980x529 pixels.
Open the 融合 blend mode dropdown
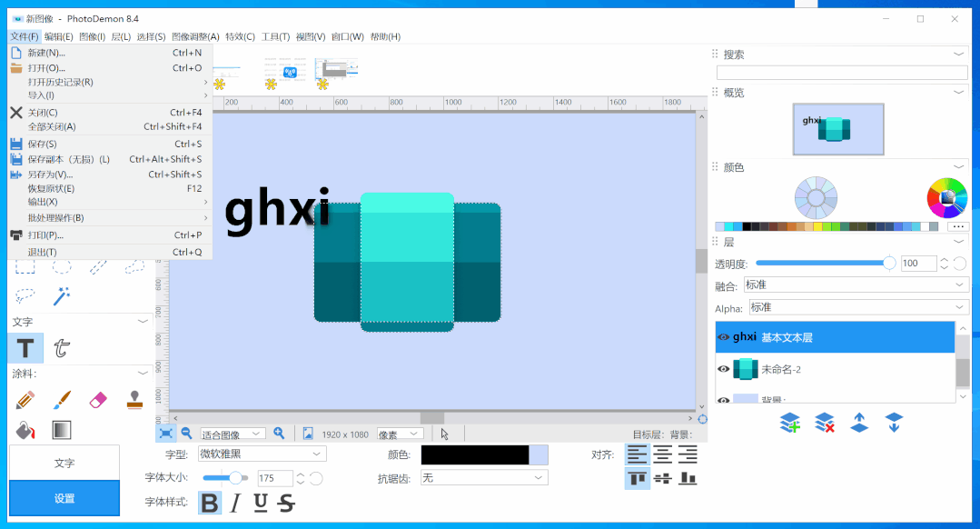coord(855,285)
